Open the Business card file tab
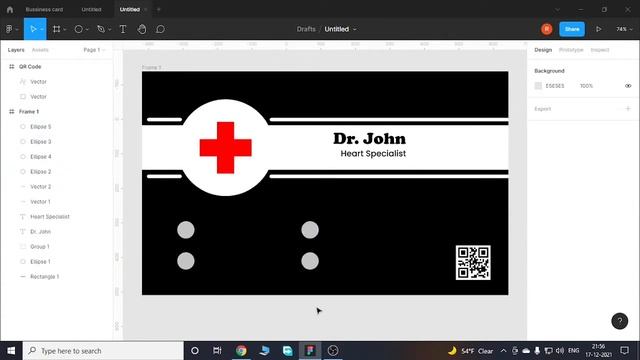This screenshot has height=360, width=640. pos(44,9)
